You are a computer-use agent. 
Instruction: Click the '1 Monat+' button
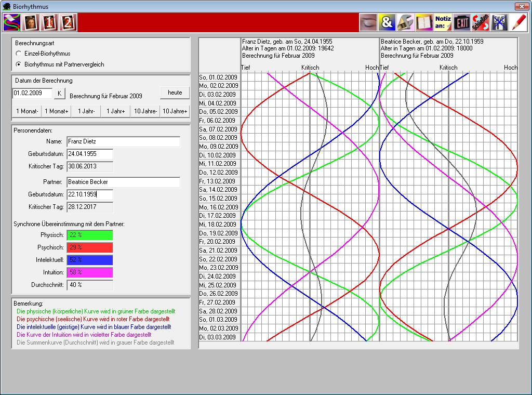tap(56, 111)
